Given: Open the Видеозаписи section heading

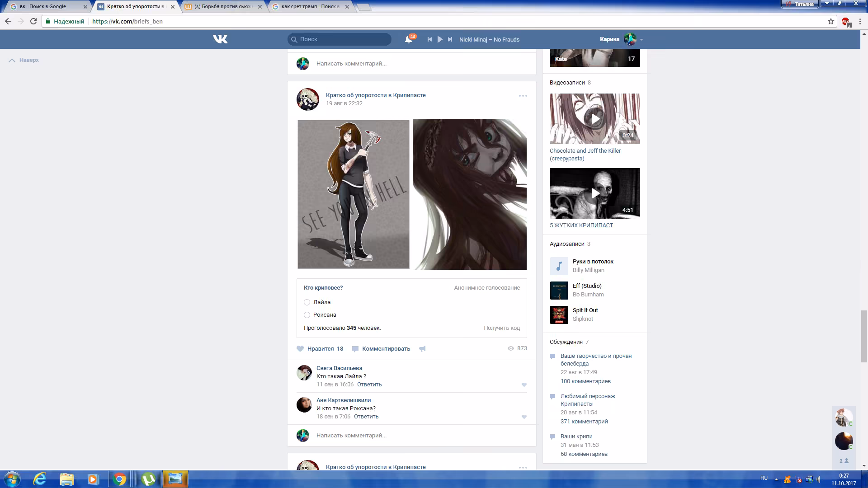Looking at the screenshot, I should [x=567, y=83].
